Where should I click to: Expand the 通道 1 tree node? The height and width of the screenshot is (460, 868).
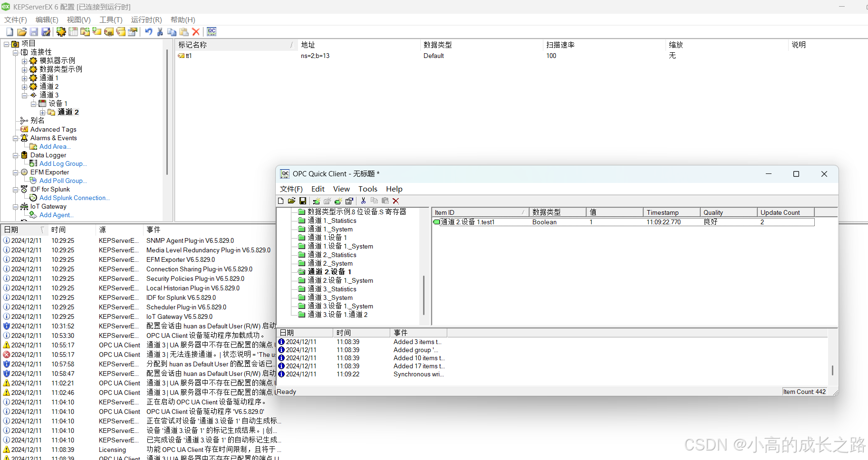coord(25,78)
